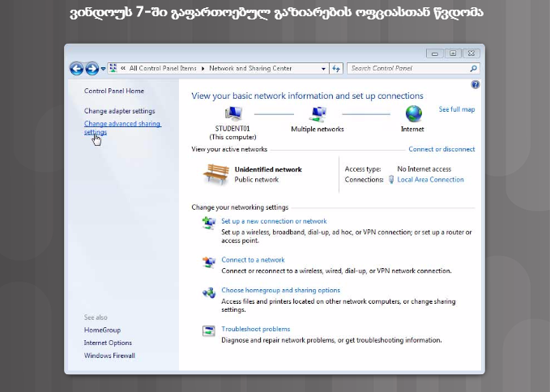Open recent pages dropdown next to Forward arrow
This screenshot has width=550, height=392.
(103, 69)
